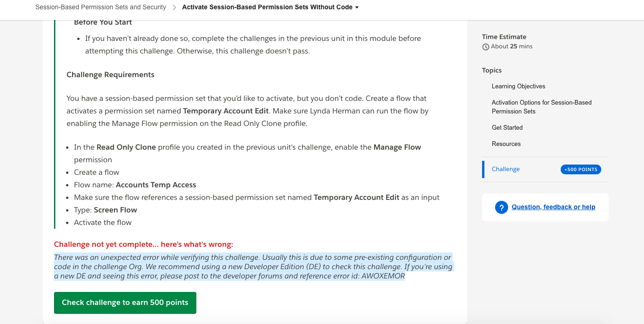The image size is (644, 324).
Task: Open the Question, feedback or help link
Action: click(x=553, y=207)
